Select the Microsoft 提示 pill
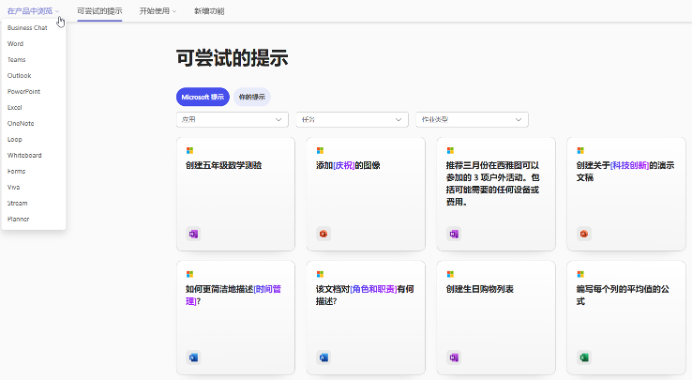Image resolution: width=695 pixels, height=380 pixels. [203, 97]
